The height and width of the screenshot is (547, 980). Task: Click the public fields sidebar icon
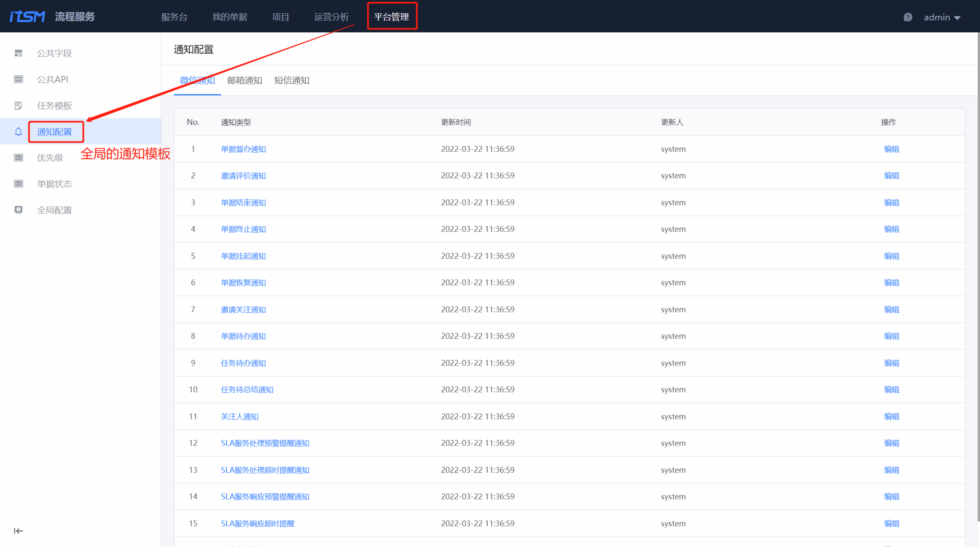pos(18,53)
